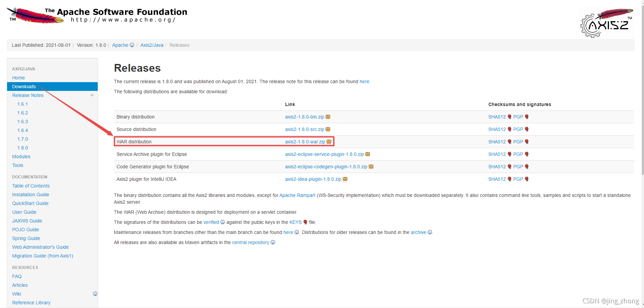Download axis2-eclipse-codegen-plugin-1.8.0.zip
The height and width of the screenshot is (308, 644).
[326, 167]
